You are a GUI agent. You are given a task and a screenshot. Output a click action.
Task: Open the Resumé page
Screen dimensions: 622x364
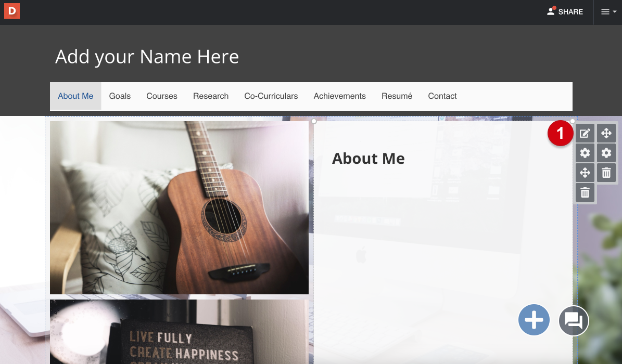(397, 96)
